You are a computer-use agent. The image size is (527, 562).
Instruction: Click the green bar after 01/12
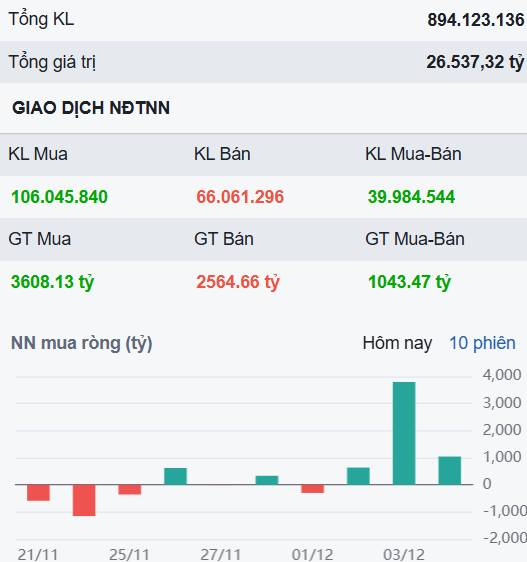click(358, 476)
